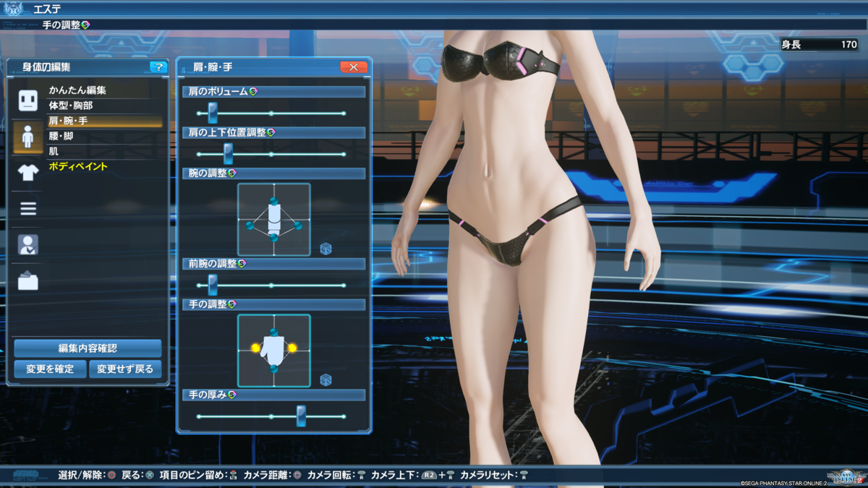
Task: Open the character portrait category icon
Action: (27, 244)
